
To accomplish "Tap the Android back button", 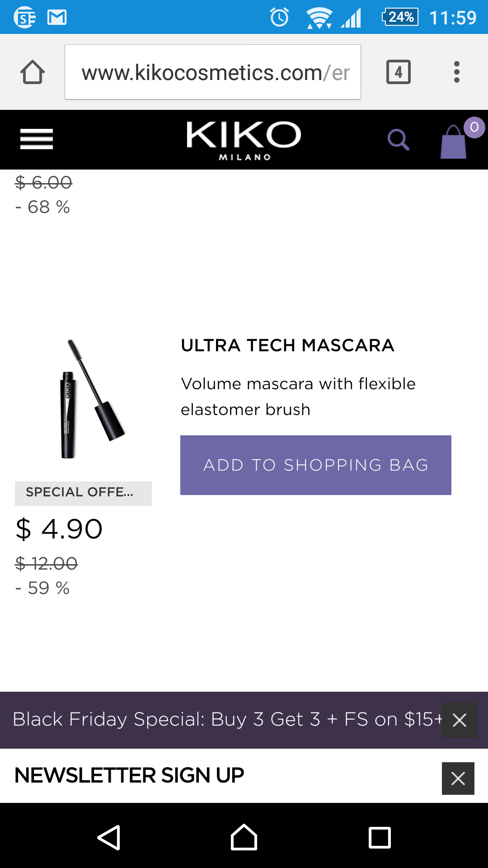I will point(109,838).
